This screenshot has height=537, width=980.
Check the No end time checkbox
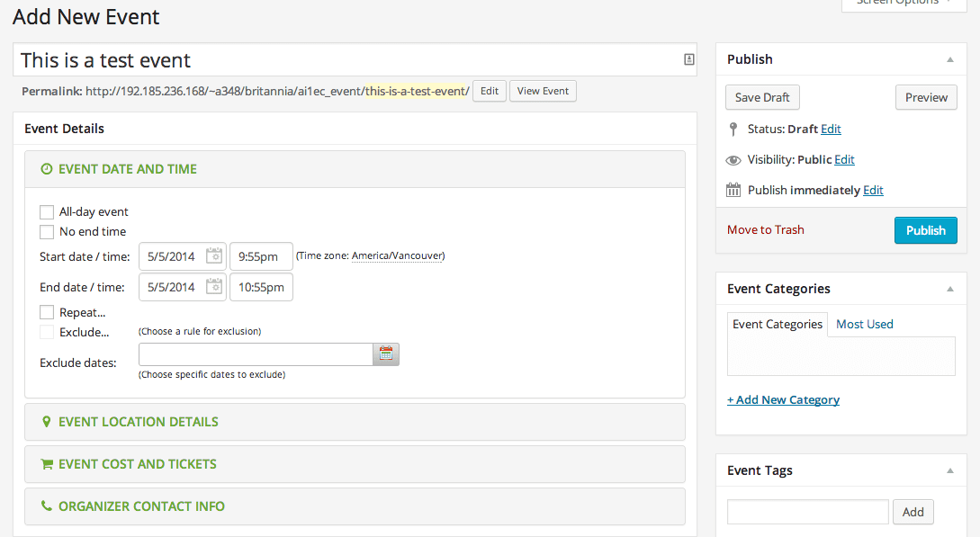47,232
